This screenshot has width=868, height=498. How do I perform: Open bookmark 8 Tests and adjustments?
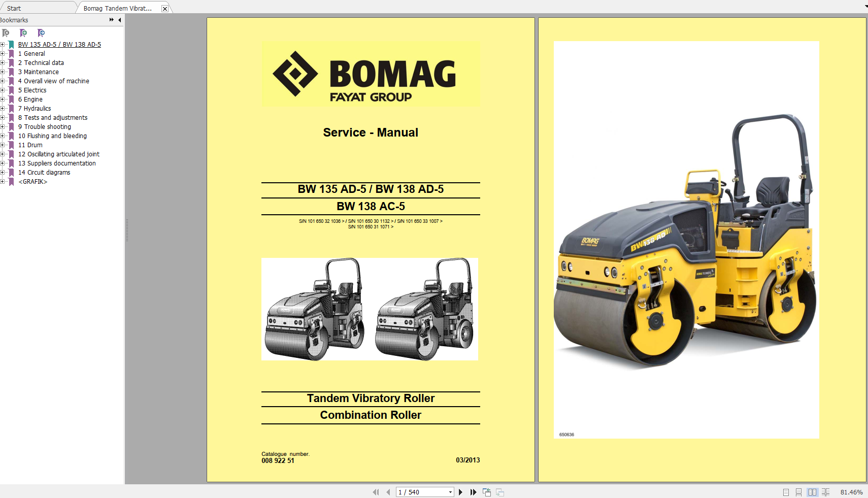click(x=53, y=118)
